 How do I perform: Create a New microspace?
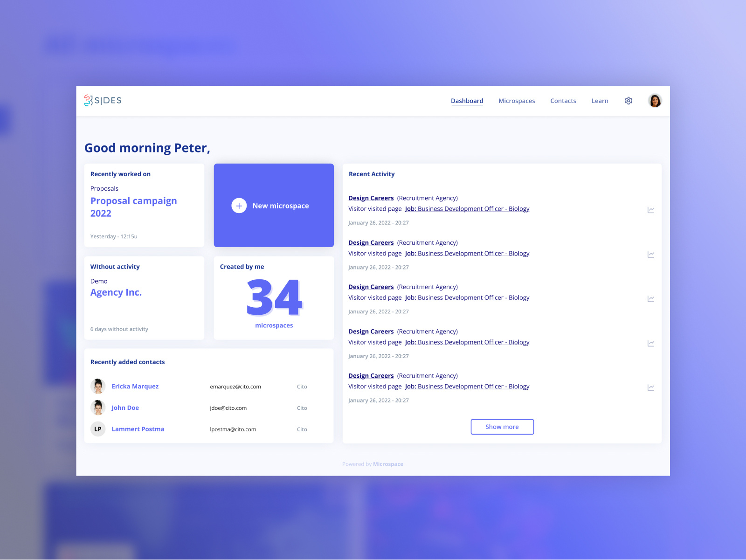(274, 205)
